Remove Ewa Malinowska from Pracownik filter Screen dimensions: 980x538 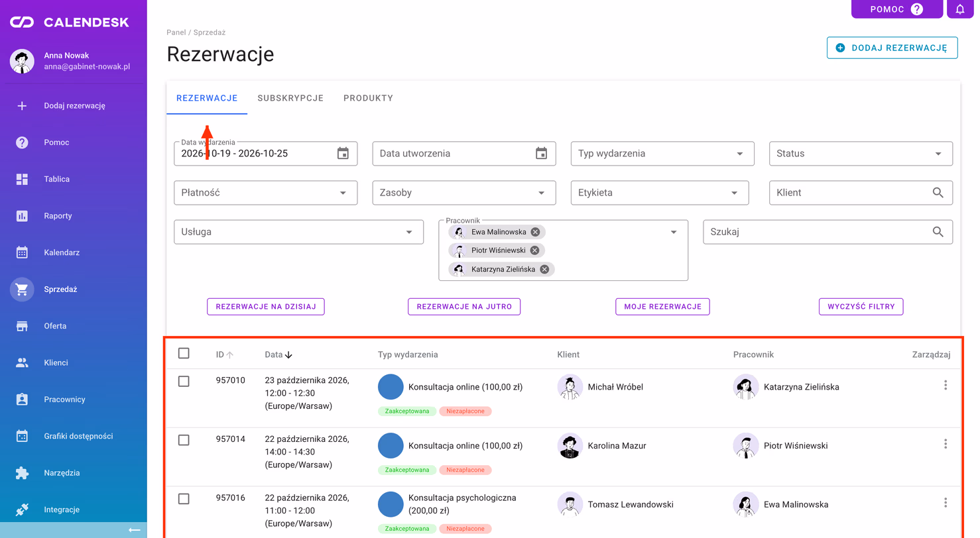pos(535,232)
